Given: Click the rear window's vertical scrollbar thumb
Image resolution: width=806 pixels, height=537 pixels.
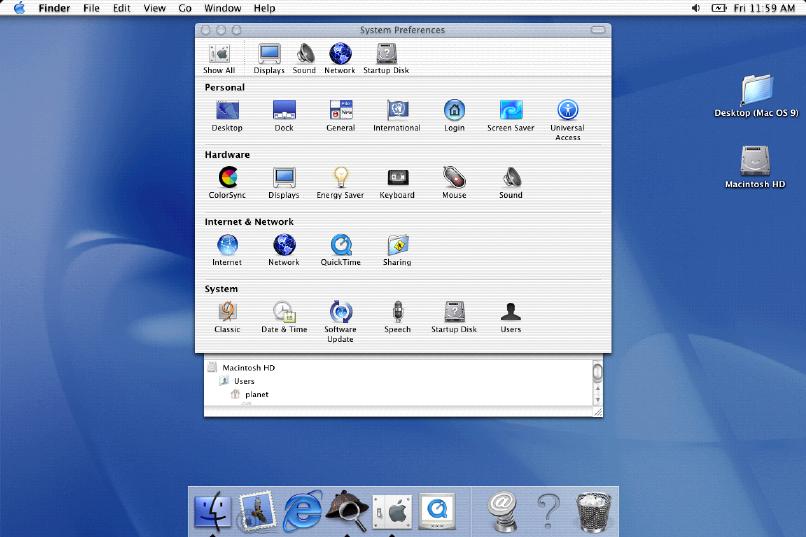Looking at the screenshot, I should pyautogui.click(x=597, y=372).
